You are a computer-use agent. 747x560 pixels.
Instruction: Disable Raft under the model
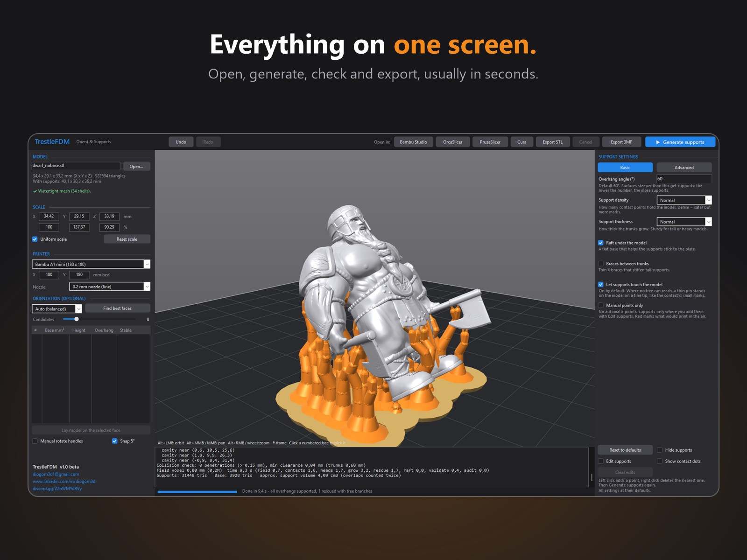click(601, 243)
